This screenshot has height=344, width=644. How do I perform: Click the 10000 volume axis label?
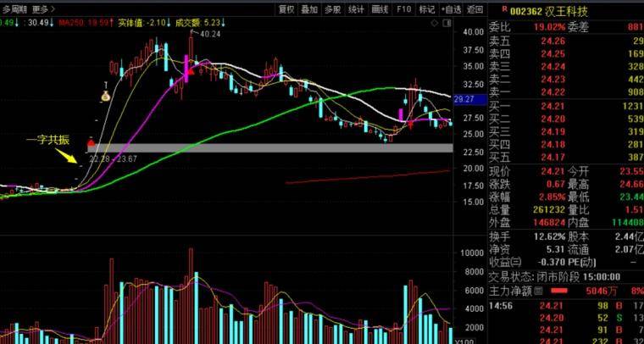click(x=472, y=252)
